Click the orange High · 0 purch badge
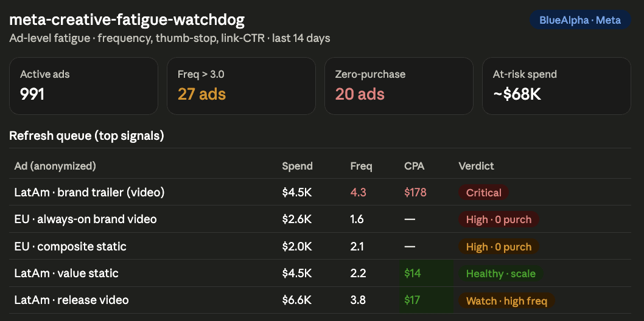 [x=499, y=247]
